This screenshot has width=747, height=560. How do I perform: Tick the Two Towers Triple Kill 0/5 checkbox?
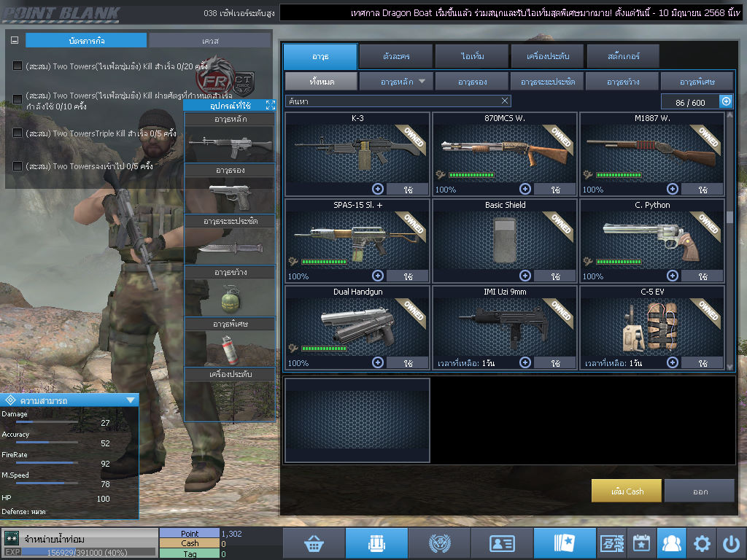[18, 133]
